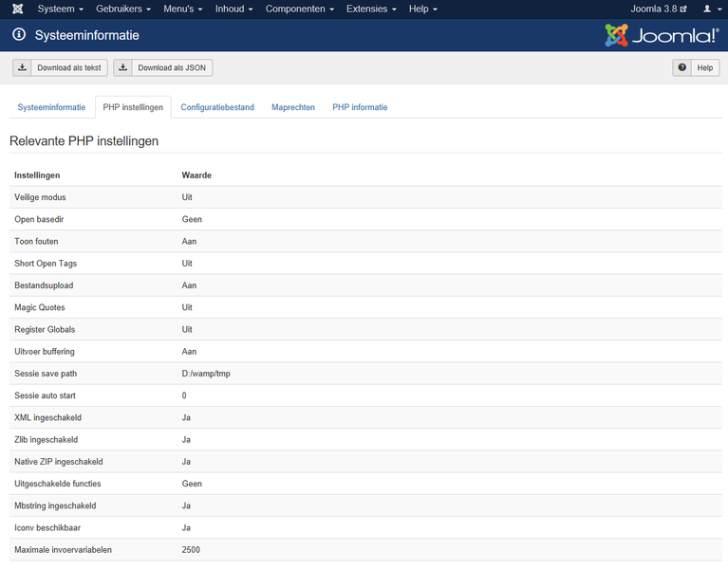Screen dimensions: 728x569
Task: Click the Relevante PHP instellingen heading
Action: 84,141
